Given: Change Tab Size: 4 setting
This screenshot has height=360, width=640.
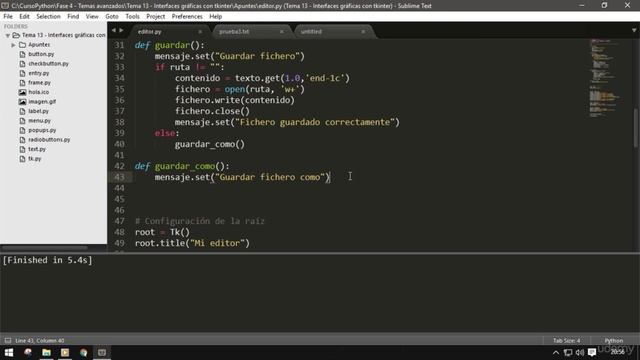Looking at the screenshot, I should (x=566, y=340).
